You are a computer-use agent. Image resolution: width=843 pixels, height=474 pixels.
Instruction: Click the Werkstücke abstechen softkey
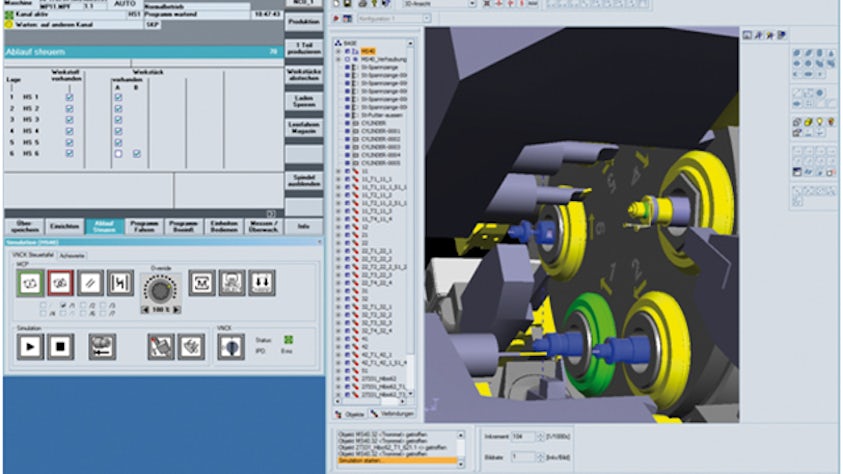(x=304, y=74)
